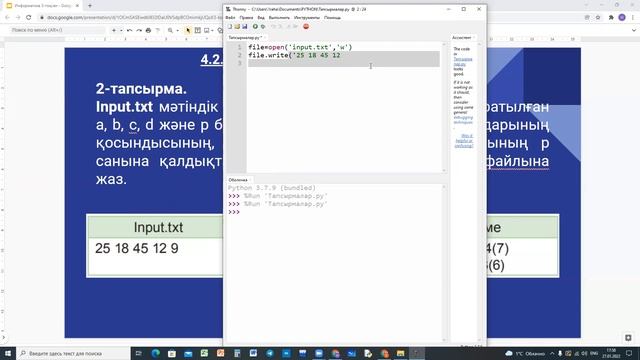Viewport: 640px width, 360px height.
Task: Show hidden system tray icons
Action: point(552,353)
